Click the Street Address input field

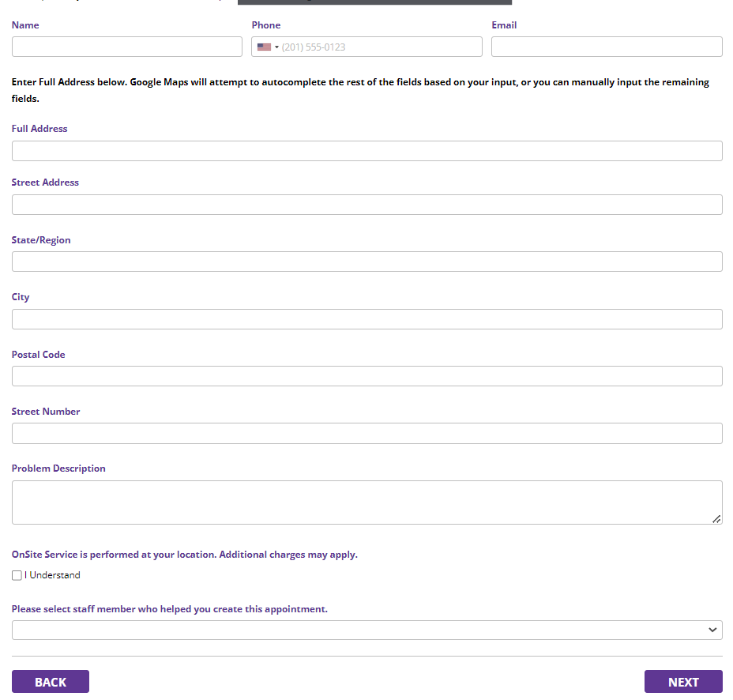366,205
